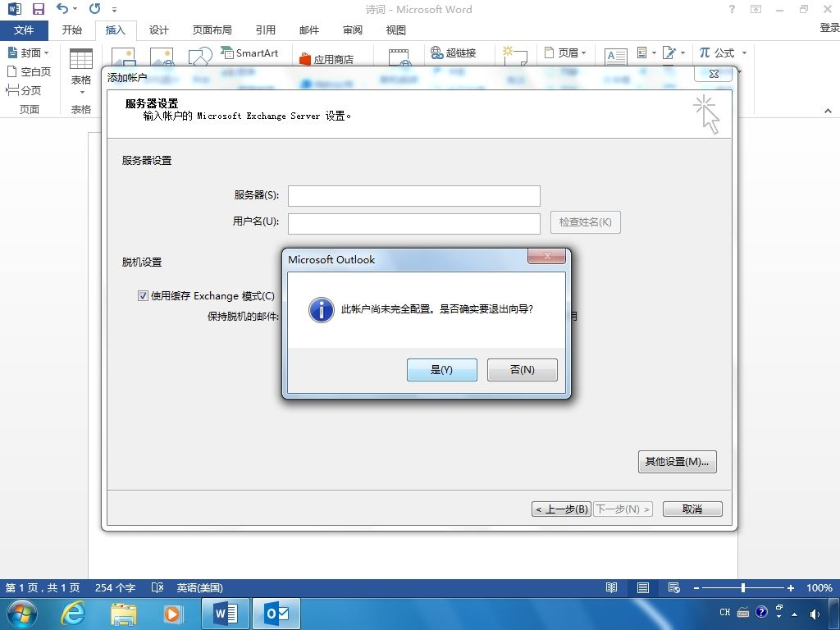Open the Windows Start menu
Screen dimensions: 840x630
click(x=22, y=614)
